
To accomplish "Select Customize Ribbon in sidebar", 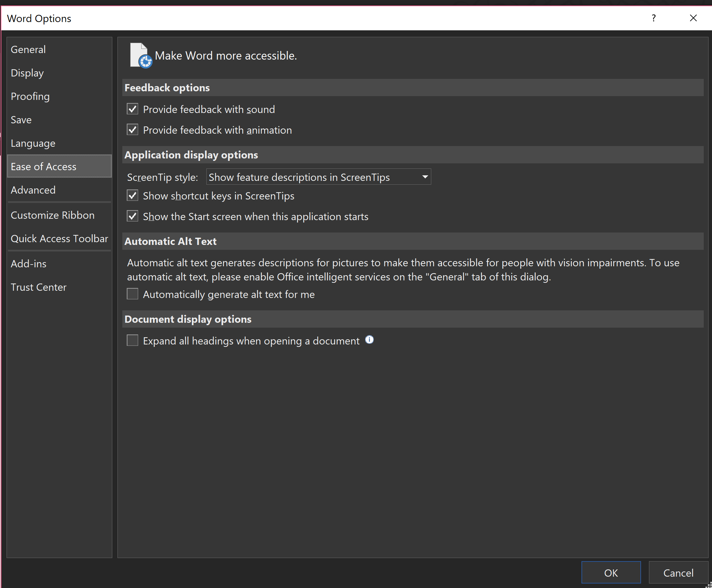I will [x=52, y=215].
